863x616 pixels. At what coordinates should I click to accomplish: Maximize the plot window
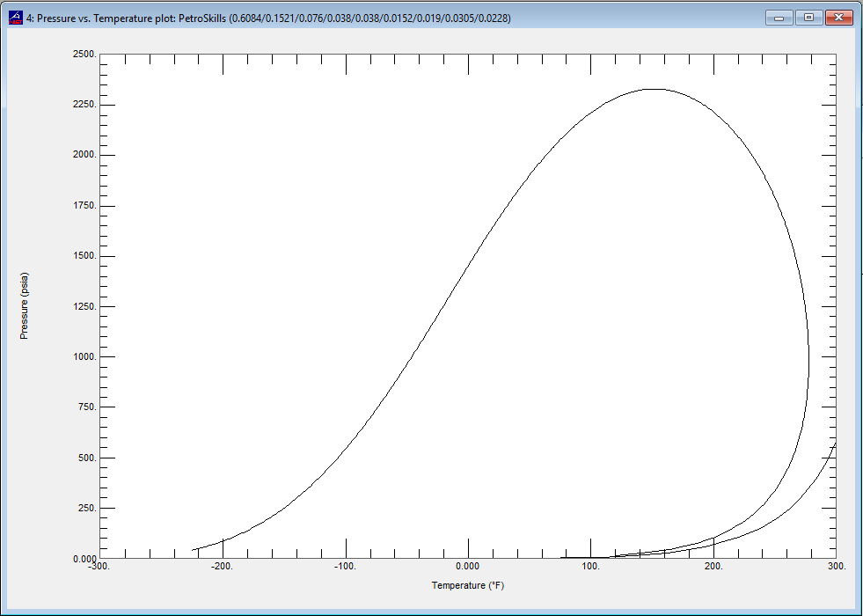[808, 17]
